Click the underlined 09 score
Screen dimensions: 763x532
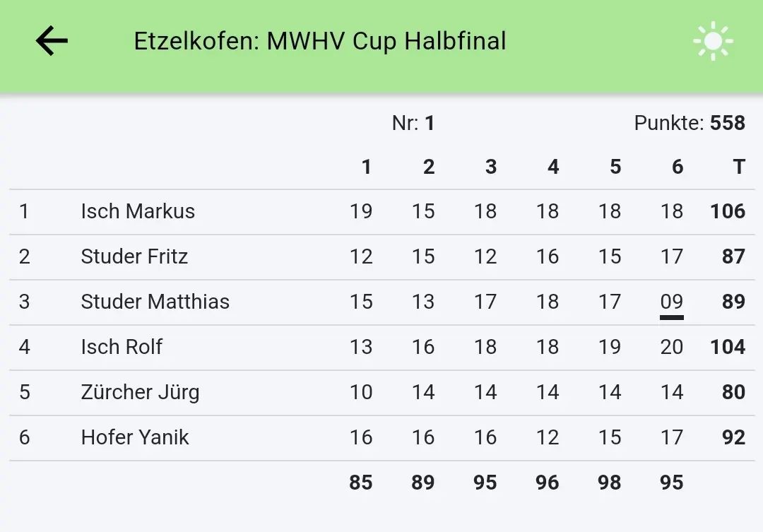(x=671, y=302)
